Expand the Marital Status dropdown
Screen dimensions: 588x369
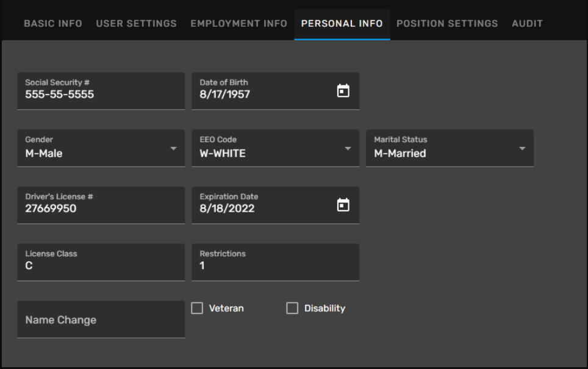point(450,148)
